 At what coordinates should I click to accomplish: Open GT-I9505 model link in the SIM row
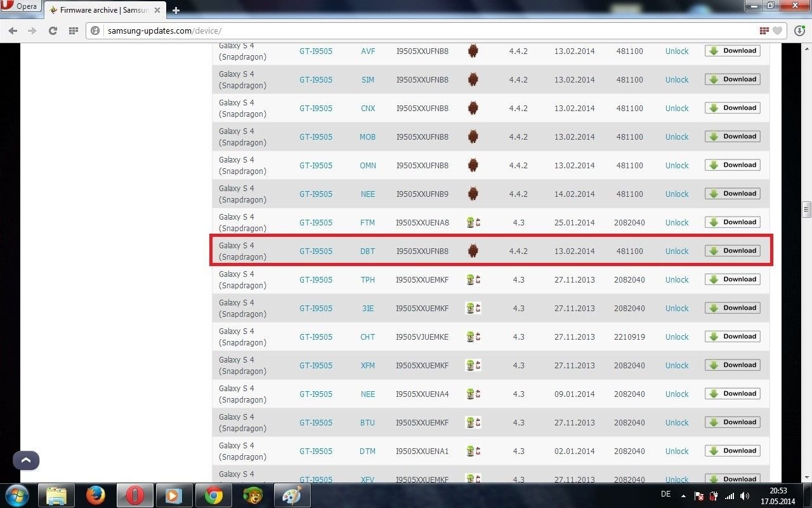point(316,80)
